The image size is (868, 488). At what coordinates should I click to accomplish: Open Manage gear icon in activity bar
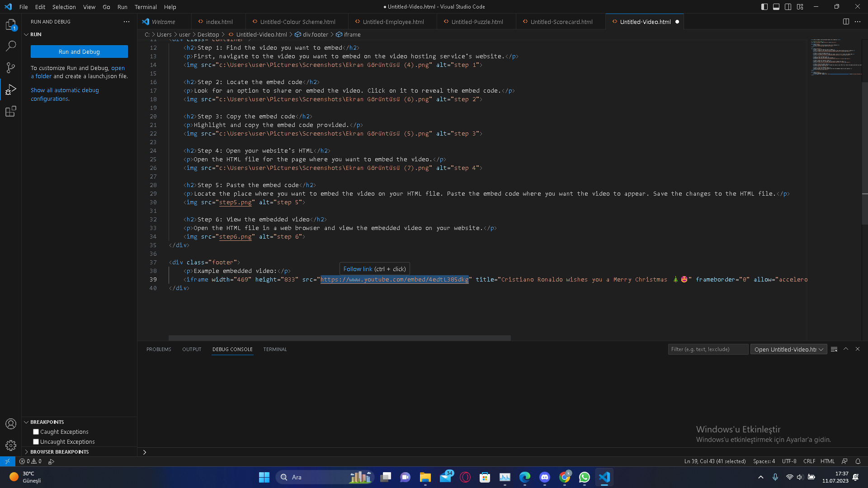coord(11,446)
